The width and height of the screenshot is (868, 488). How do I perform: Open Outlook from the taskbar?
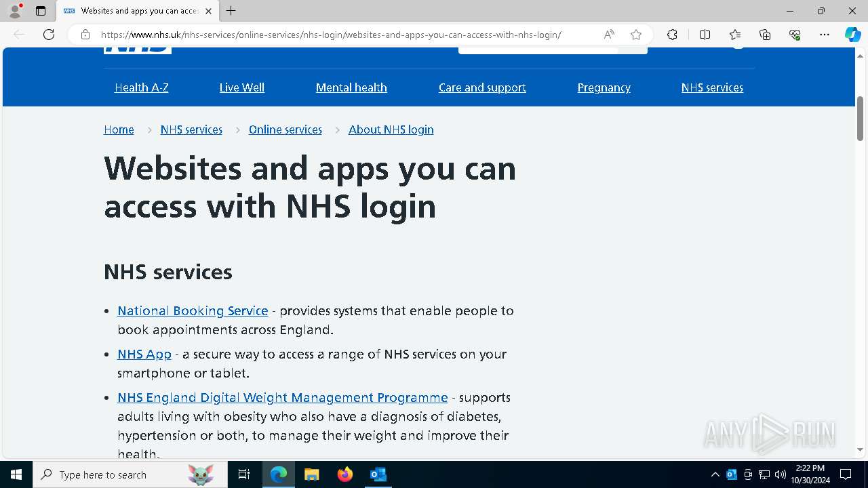click(378, 474)
